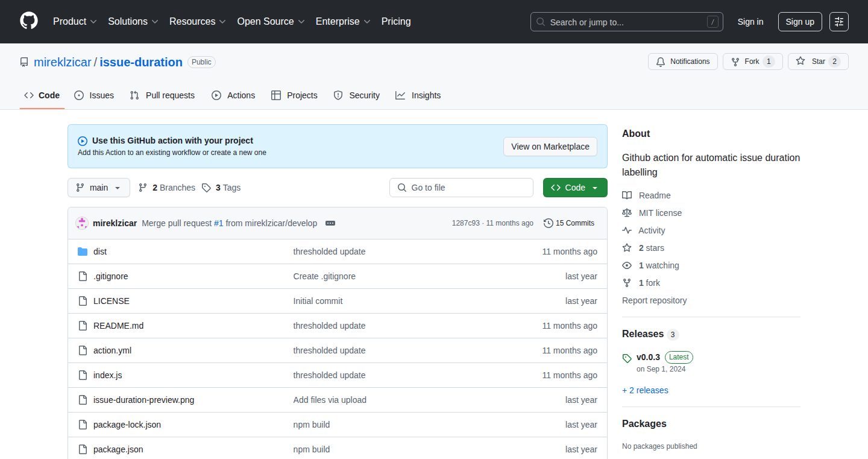
Task: View the + 2 releases link
Action: 645,390
